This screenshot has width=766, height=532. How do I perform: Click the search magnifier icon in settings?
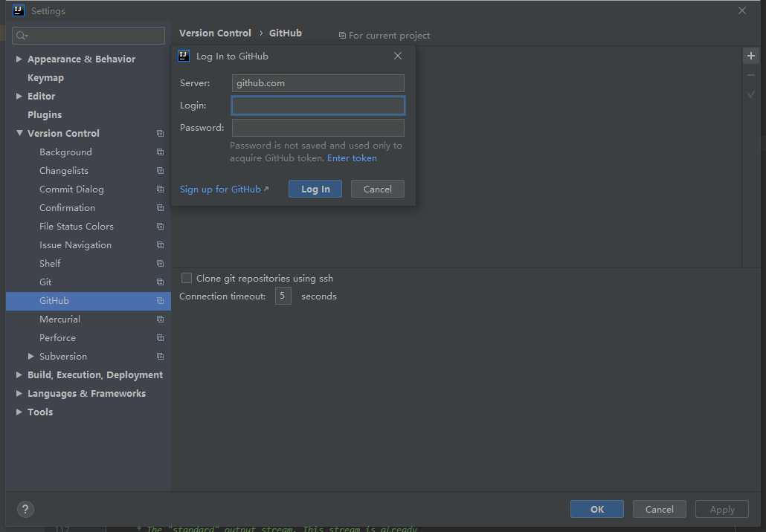click(22, 35)
